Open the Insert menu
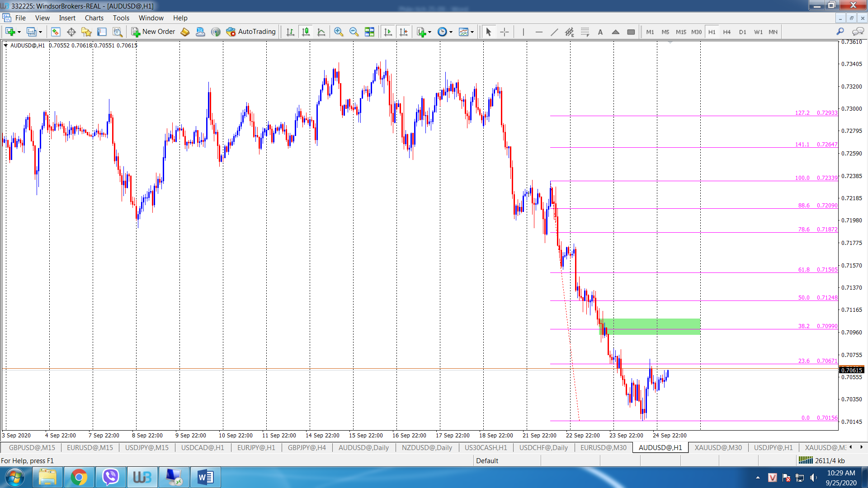The height and width of the screenshot is (488, 868). click(67, 18)
